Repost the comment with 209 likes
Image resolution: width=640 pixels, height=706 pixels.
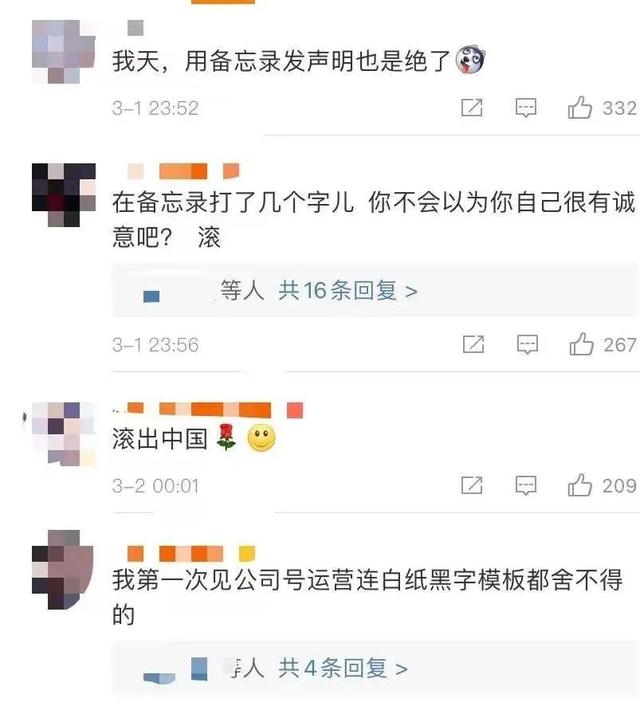tap(472, 485)
